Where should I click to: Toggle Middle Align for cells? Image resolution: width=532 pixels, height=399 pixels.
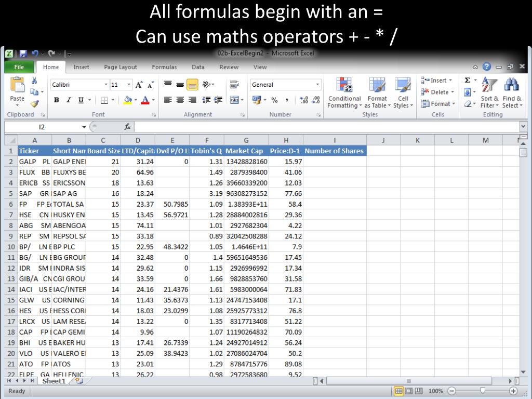click(180, 84)
